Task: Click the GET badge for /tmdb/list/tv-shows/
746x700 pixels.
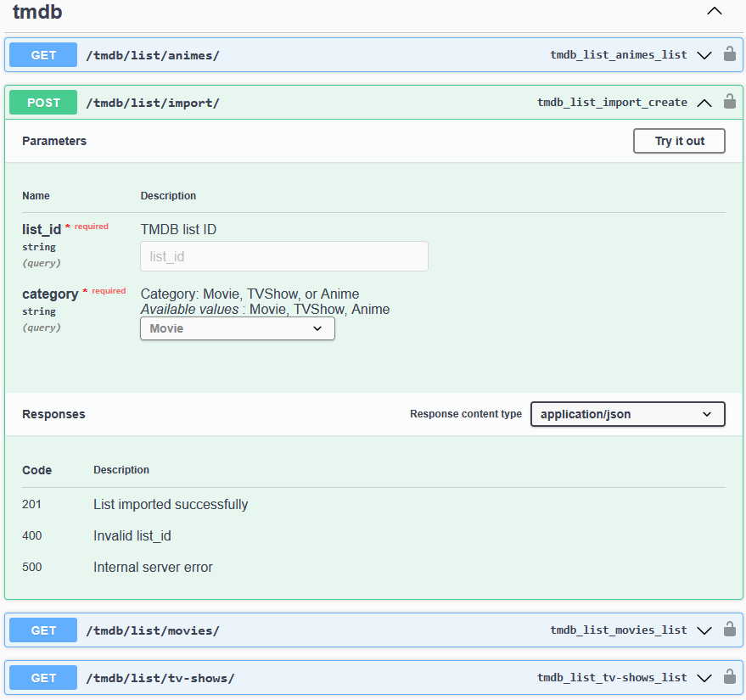Action: pos(43,678)
